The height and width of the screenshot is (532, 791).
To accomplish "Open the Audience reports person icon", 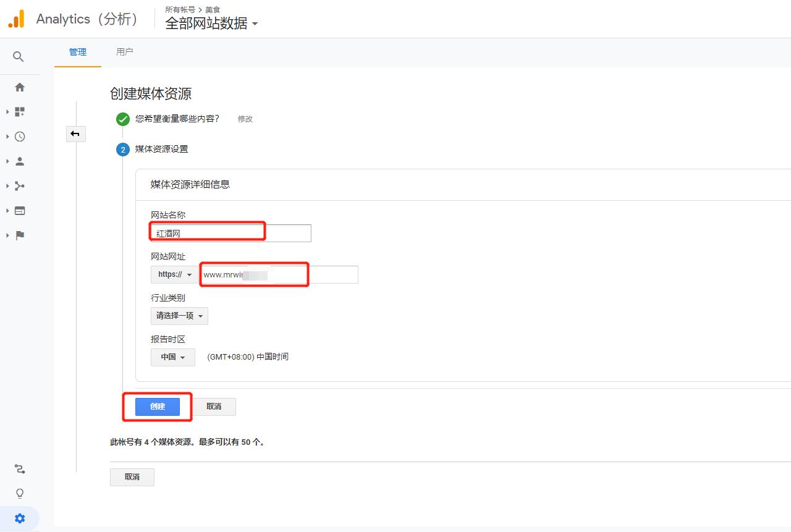I will [x=19, y=161].
